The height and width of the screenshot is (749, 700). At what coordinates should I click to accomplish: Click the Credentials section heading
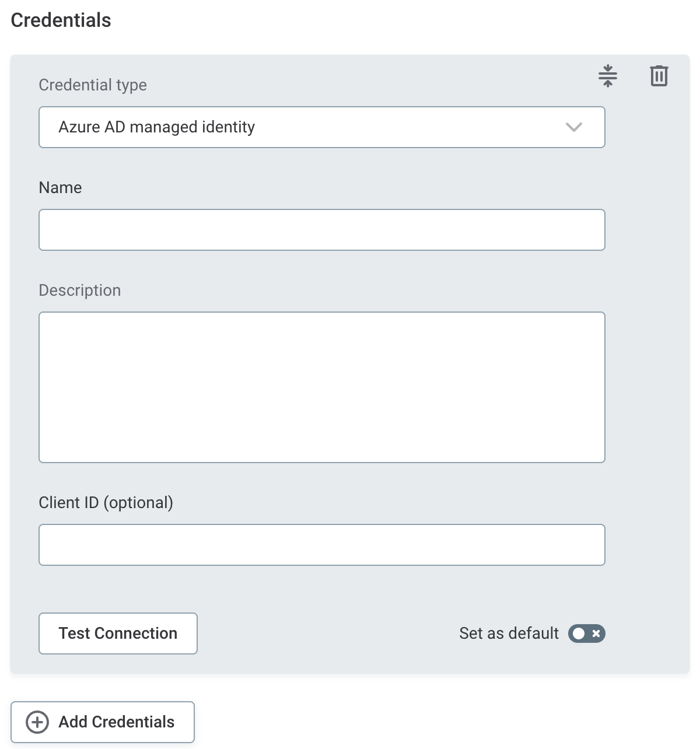[61, 20]
